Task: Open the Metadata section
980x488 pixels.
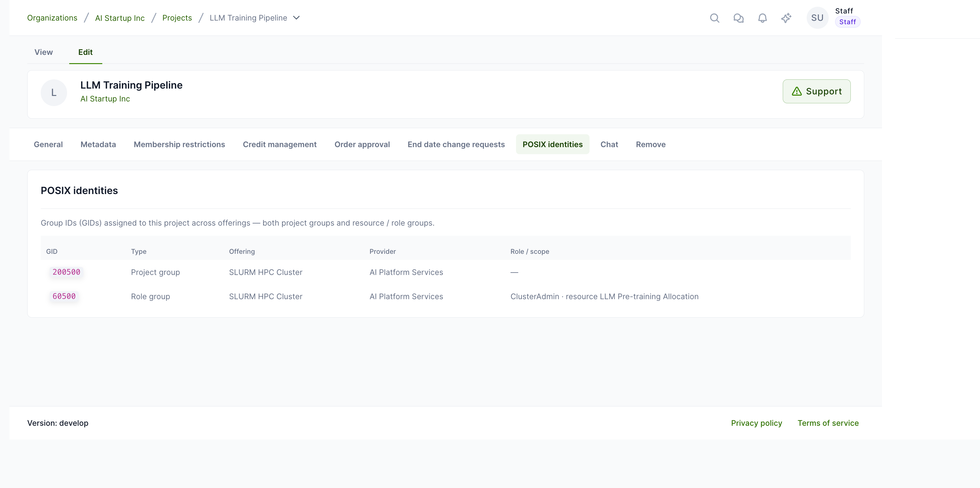Action: (x=98, y=144)
